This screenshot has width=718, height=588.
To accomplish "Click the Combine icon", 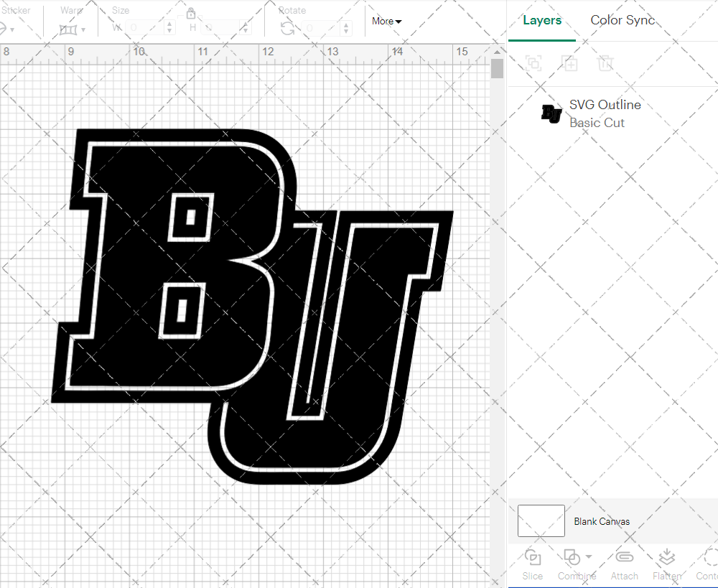I will tap(572, 559).
